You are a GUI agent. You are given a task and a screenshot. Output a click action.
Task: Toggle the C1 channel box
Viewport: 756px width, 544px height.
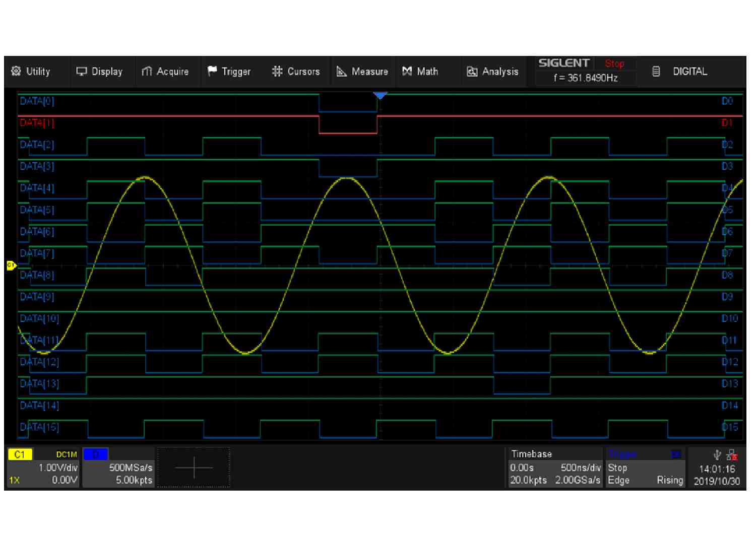[20, 454]
